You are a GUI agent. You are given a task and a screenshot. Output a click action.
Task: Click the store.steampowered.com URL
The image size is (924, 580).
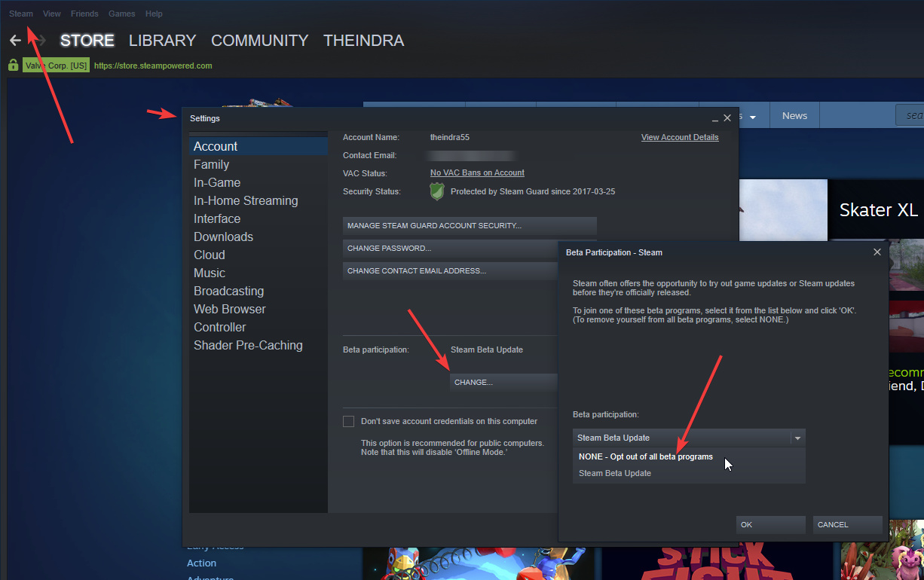pyautogui.click(x=153, y=66)
